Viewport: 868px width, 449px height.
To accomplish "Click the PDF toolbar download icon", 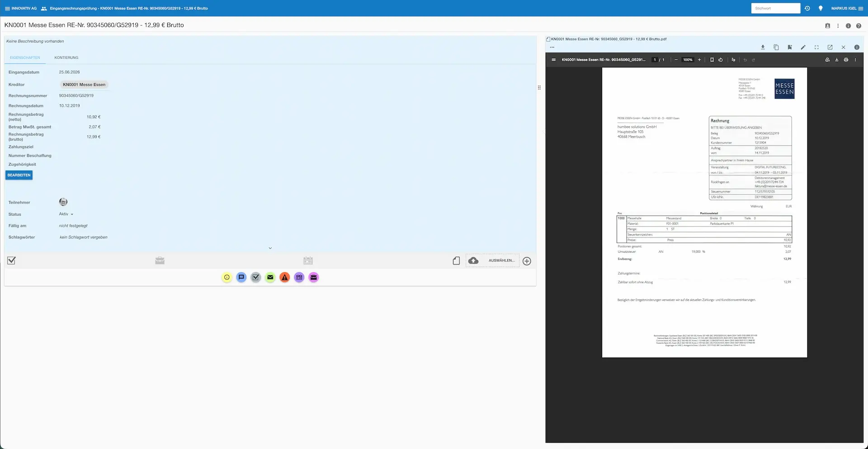I will pos(837,60).
